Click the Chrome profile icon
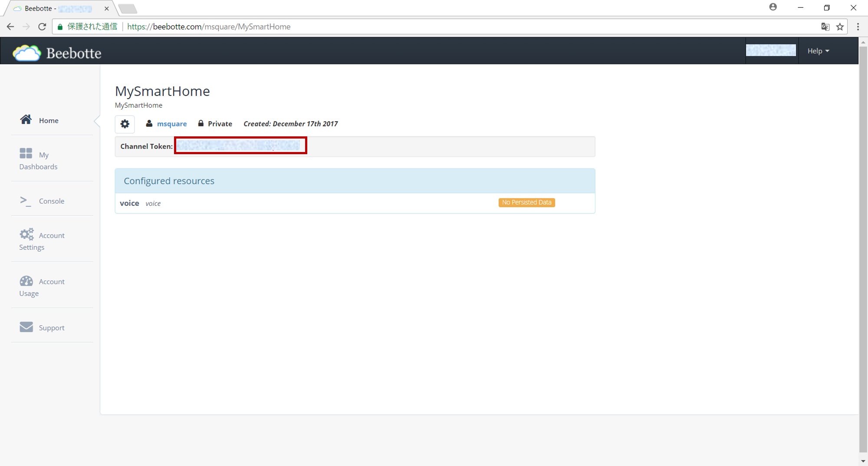This screenshot has width=868, height=466. [x=773, y=7]
